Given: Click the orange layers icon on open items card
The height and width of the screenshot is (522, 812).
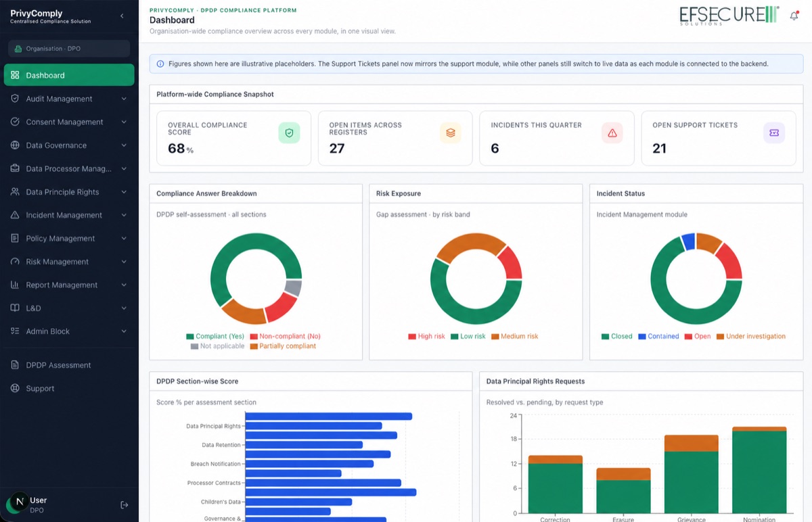Looking at the screenshot, I should click(451, 133).
